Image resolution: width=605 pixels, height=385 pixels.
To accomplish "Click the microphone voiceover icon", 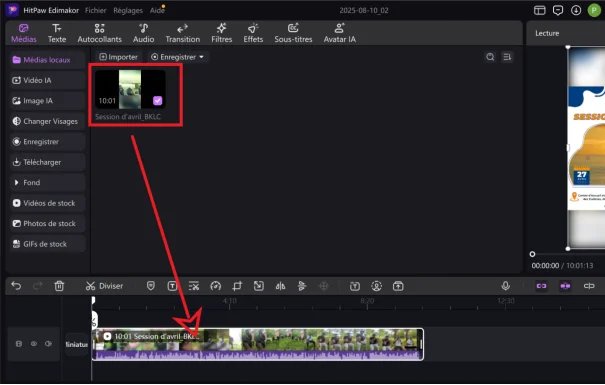I will pos(505,286).
